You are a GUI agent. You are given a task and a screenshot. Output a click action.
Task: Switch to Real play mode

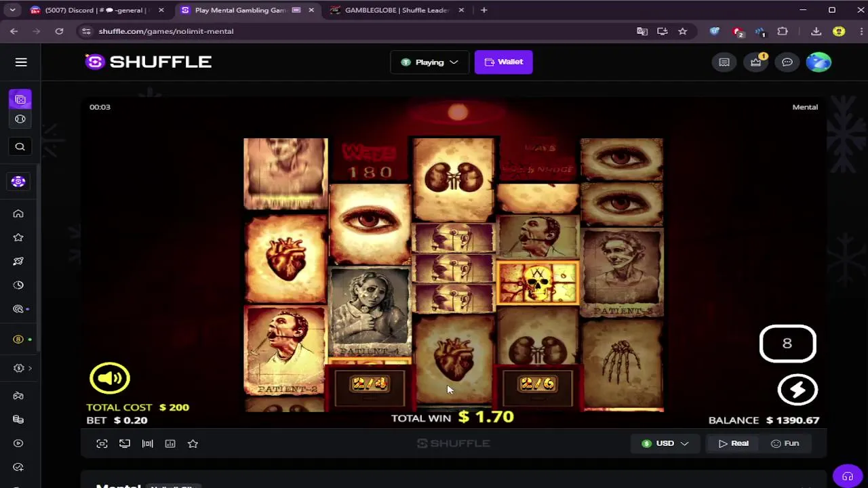click(x=733, y=443)
